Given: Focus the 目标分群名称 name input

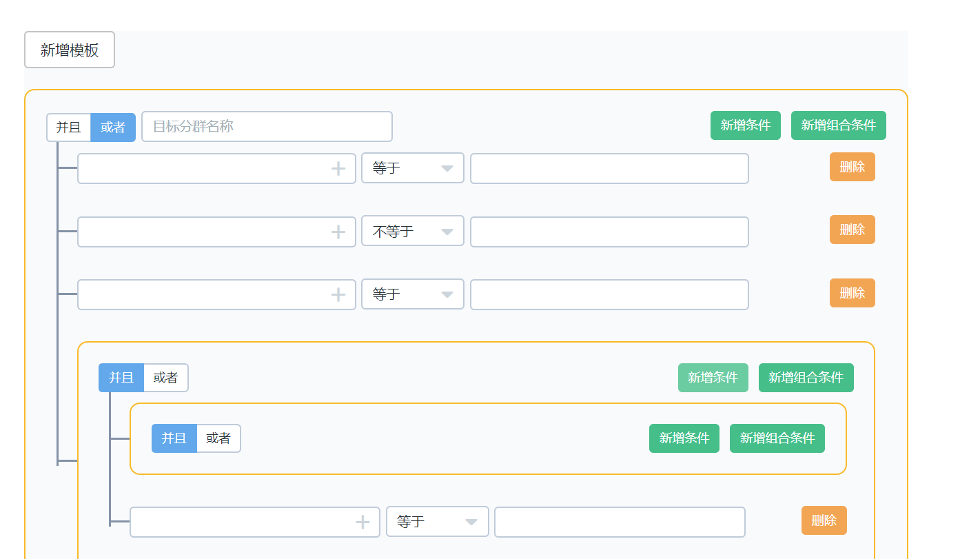Looking at the screenshot, I should 267,127.
